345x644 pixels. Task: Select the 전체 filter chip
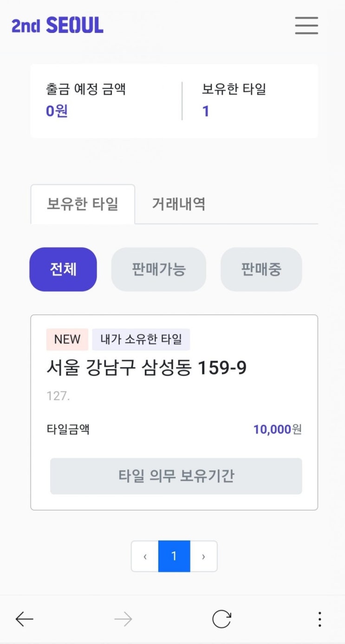click(63, 269)
